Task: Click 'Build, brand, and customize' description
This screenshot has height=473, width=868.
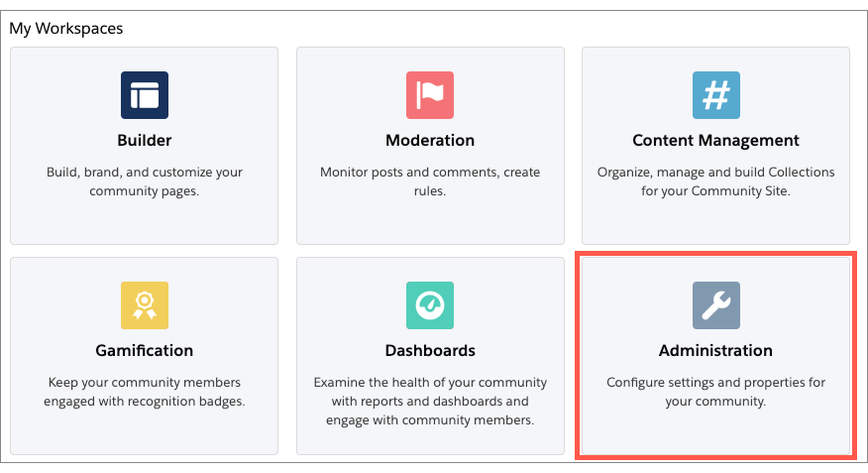Action: pyautogui.click(x=145, y=181)
